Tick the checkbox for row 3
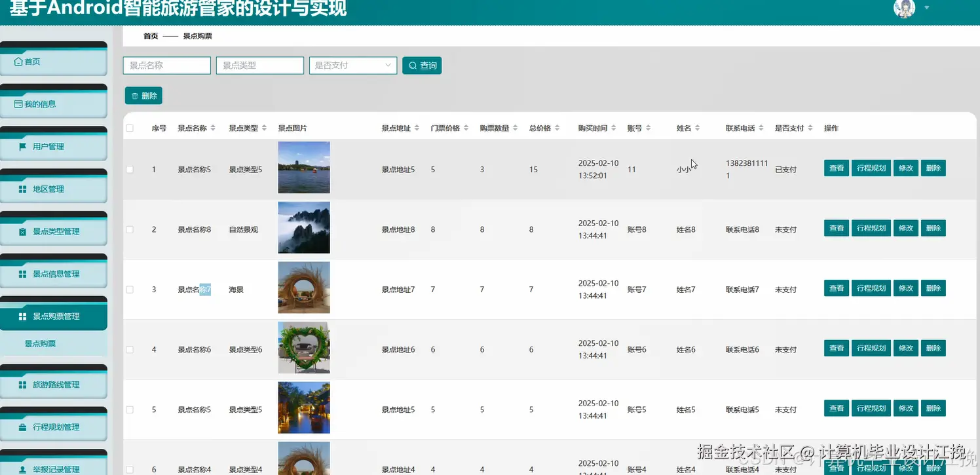The width and height of the screenshot is (980, 475). click(x=130, y=290)
